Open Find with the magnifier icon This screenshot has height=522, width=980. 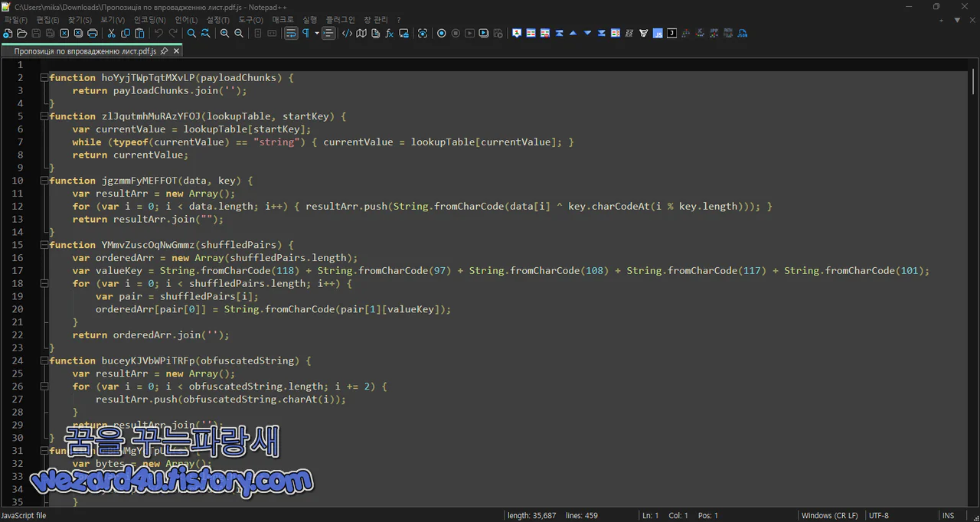click(x=192, y=34)
